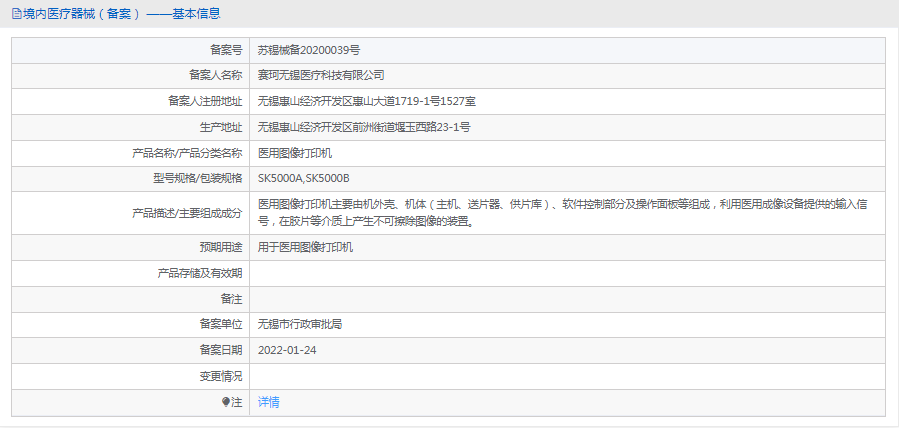The width and height of the screenshot is (899, 428).
Task: Select the filing date 2022-01-24
Action: point(287,350)
